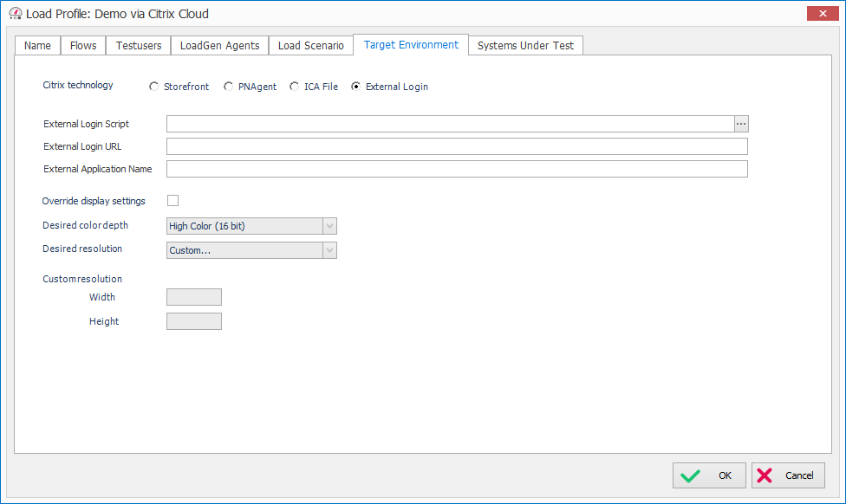Image resolution: width=846 pixels, height=504 pixels.
Task: Switch to the Name tab
Action: point(37,46)
